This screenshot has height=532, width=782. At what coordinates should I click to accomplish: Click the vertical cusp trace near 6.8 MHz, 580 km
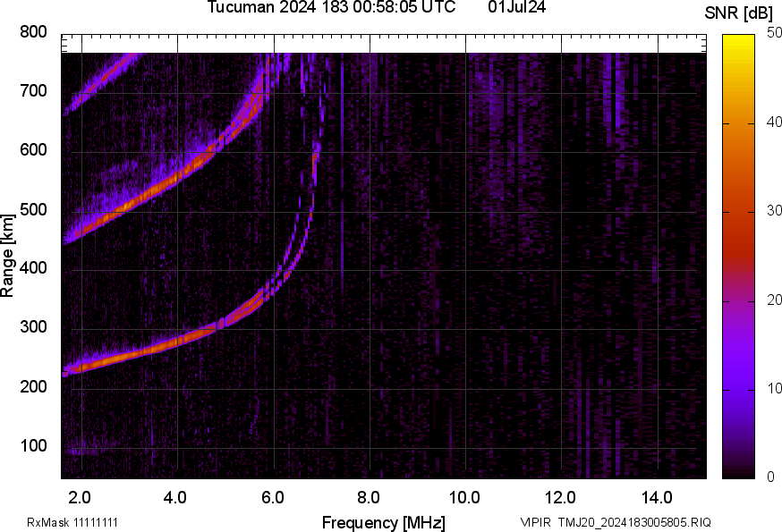pyautogui.click(x=314, y=165)
